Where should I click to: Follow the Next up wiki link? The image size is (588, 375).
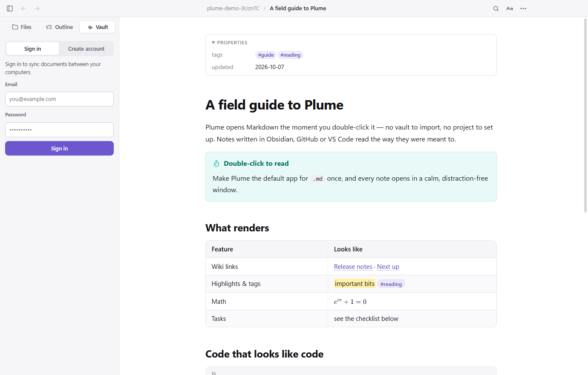click(388, 267)
